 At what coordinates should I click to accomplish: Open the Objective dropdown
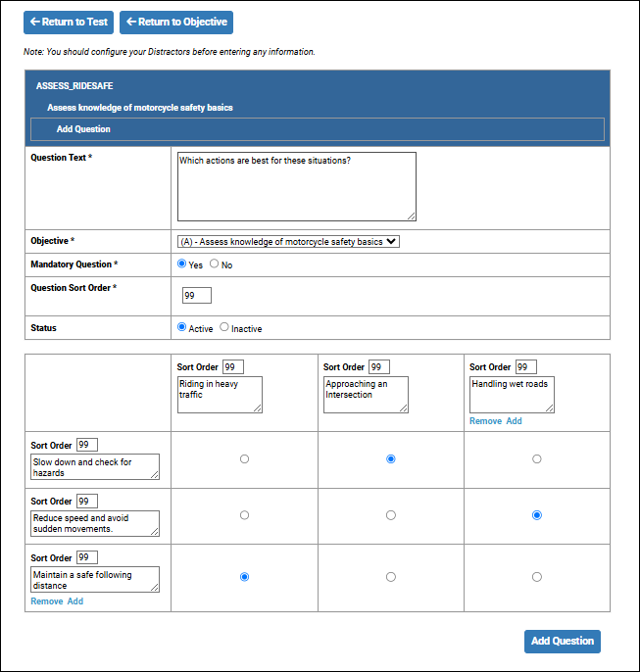(x=288, y=241)
